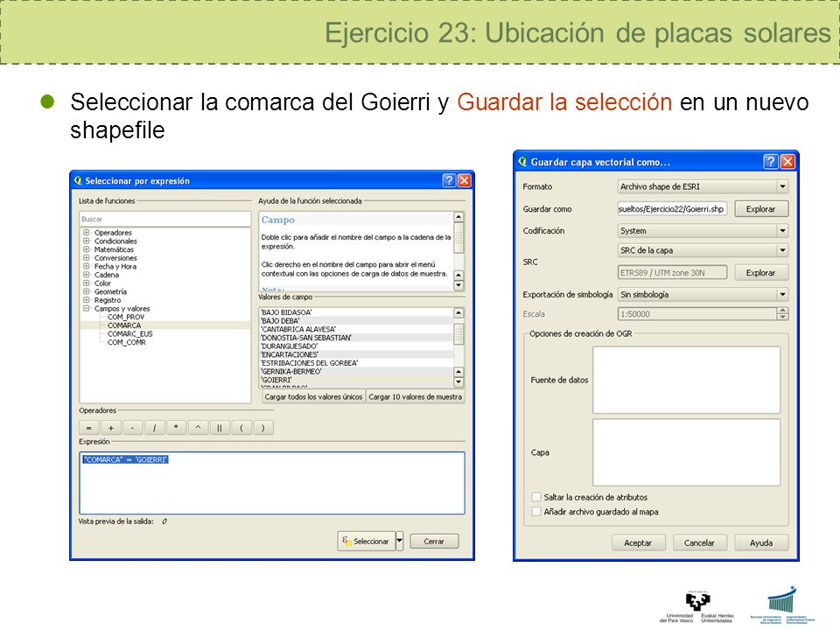The image size is (840, 630).
Task: Click help icon in Seleccionar por expresión title bar
Action: (449, 180)
